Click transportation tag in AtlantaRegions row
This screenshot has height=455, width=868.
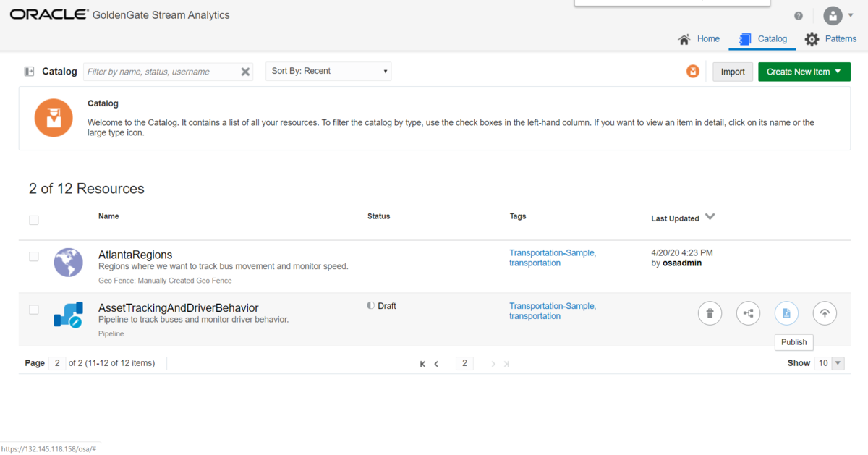[x=535, y=263]
